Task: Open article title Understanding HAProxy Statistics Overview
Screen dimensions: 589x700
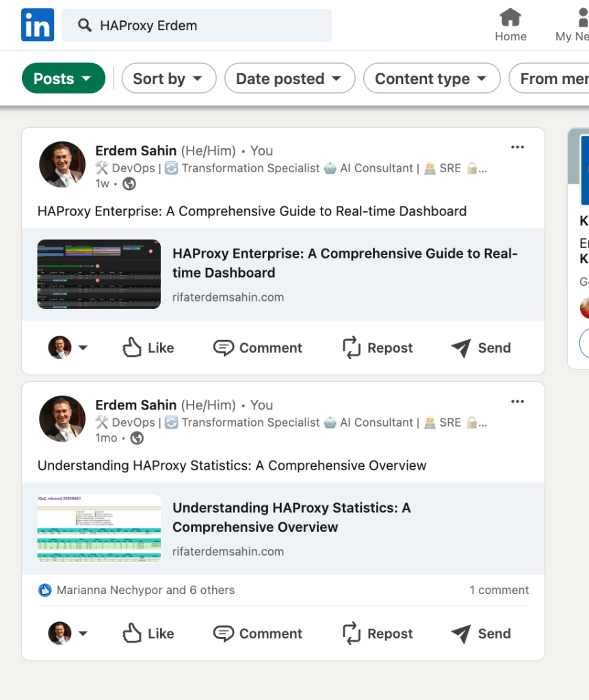Action: point(291,517)
